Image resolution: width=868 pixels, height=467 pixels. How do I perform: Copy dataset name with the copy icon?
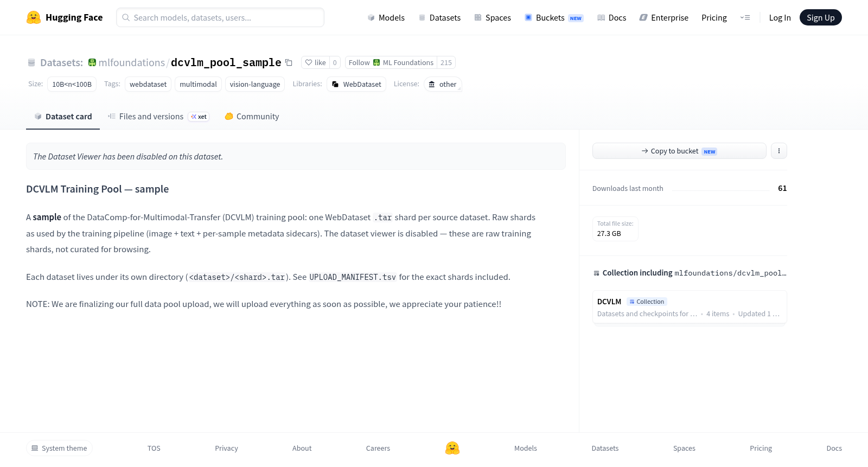click(289, 63)
